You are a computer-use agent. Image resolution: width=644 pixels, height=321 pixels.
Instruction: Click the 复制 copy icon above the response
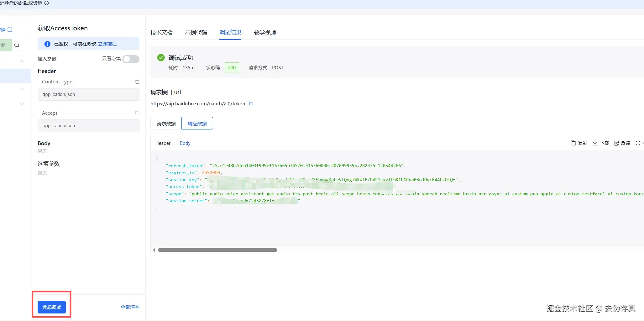coord(573,143)
